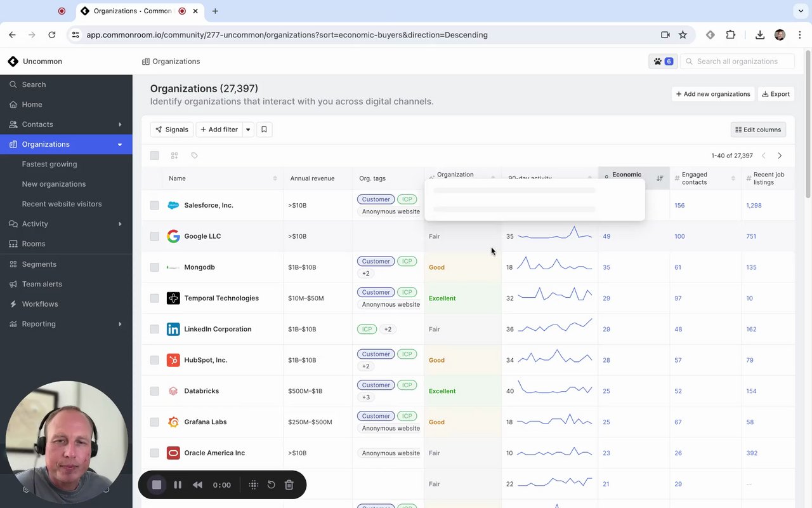Open Recent website visitors view
This screenshot has height=508, width=812.
click(x=62, y=204)
